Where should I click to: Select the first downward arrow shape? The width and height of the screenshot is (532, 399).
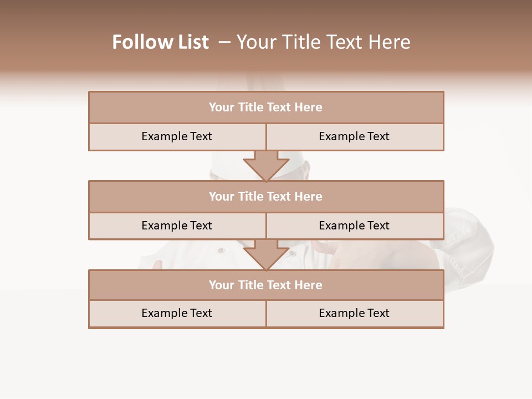[x=266, y=167]
